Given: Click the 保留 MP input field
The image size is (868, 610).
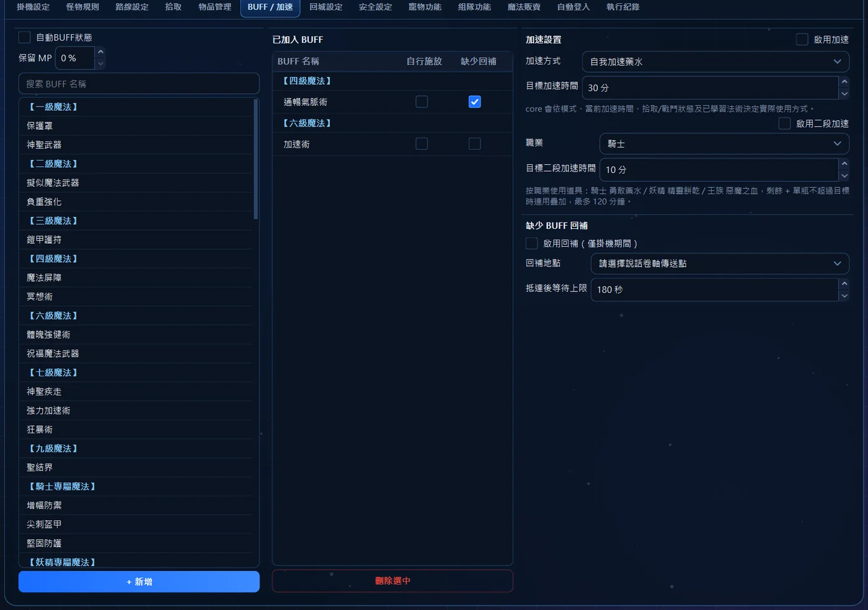Looking at the screenshot, I should click(75, 58).
